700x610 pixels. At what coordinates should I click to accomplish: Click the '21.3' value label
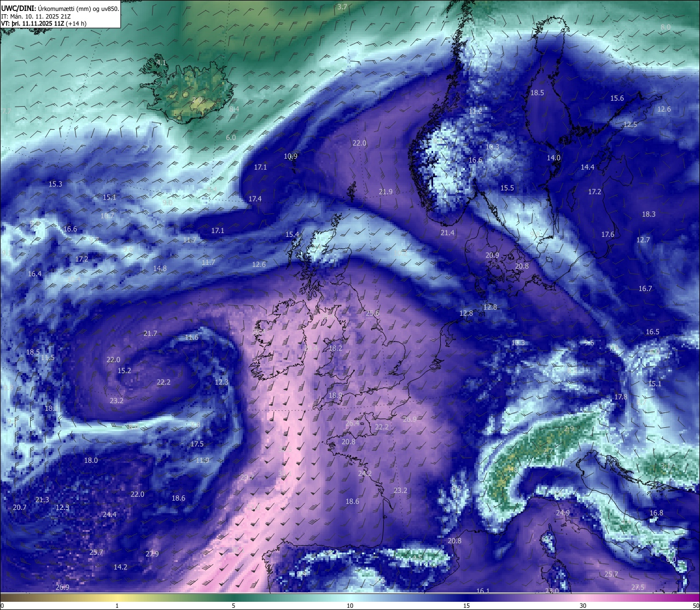click(42, 499)
